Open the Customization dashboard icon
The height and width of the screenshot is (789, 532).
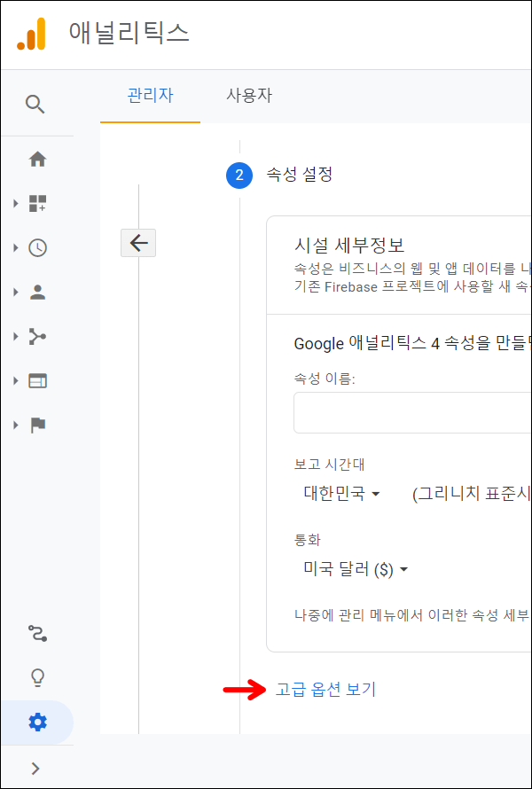tap(38, 203)
